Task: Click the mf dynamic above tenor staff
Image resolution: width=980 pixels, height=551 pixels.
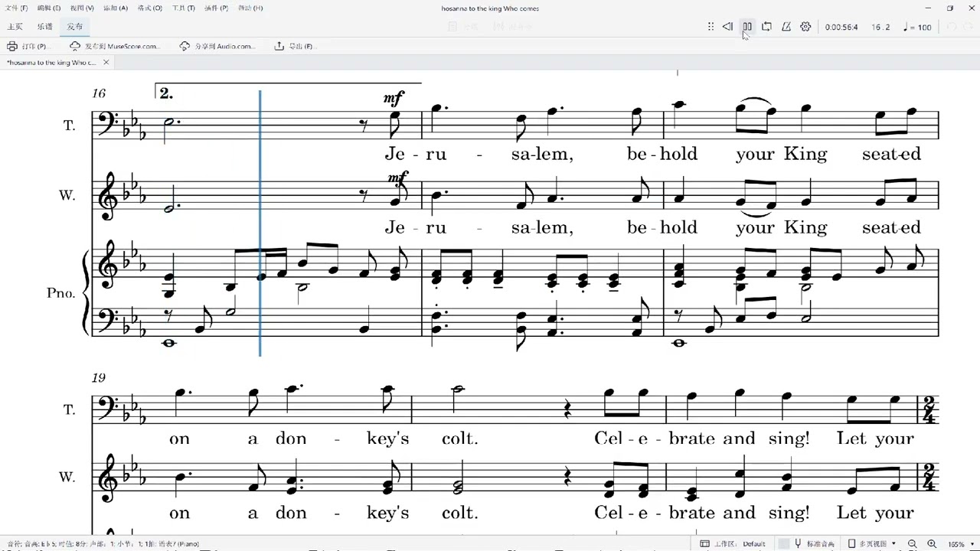Action: point(394,98)
